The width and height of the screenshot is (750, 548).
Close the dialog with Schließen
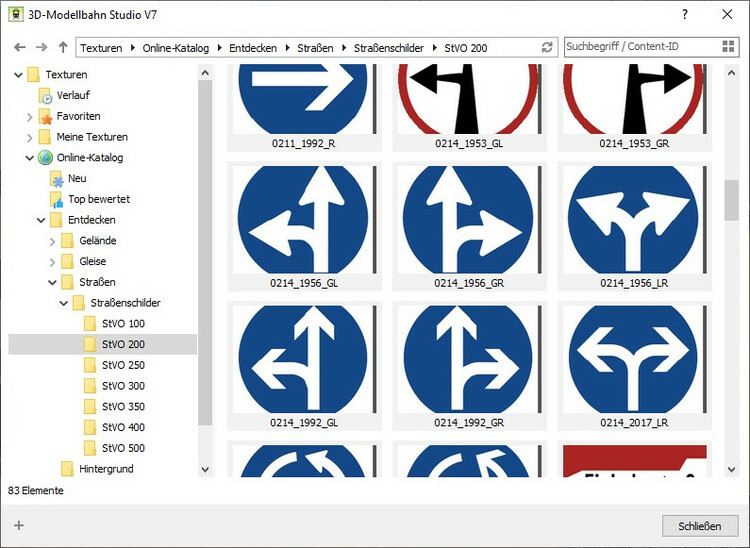pos(700,526)
